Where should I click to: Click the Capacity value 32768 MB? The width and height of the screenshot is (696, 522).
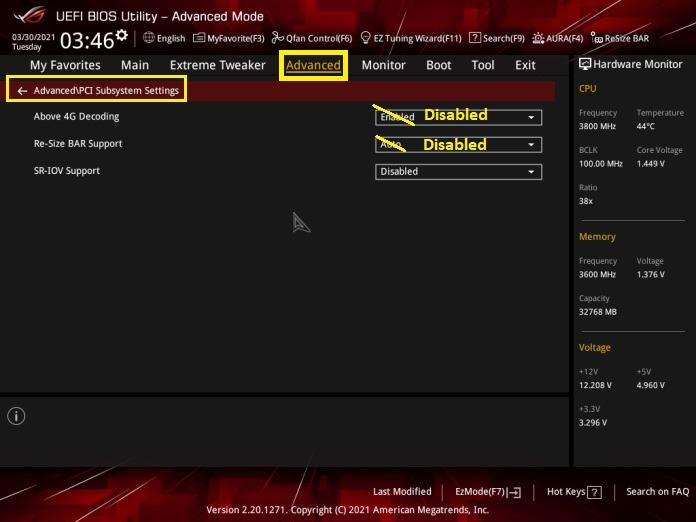click(x=597, y=312)
